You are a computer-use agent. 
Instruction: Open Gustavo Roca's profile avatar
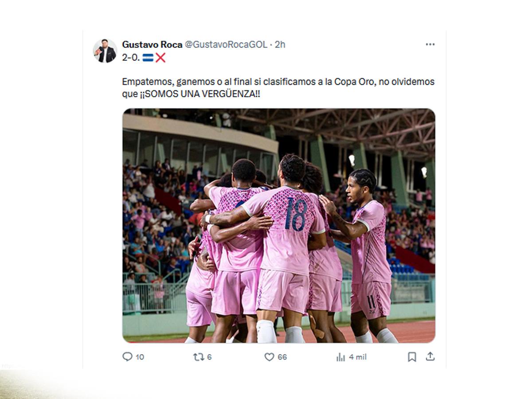[105, 51]
